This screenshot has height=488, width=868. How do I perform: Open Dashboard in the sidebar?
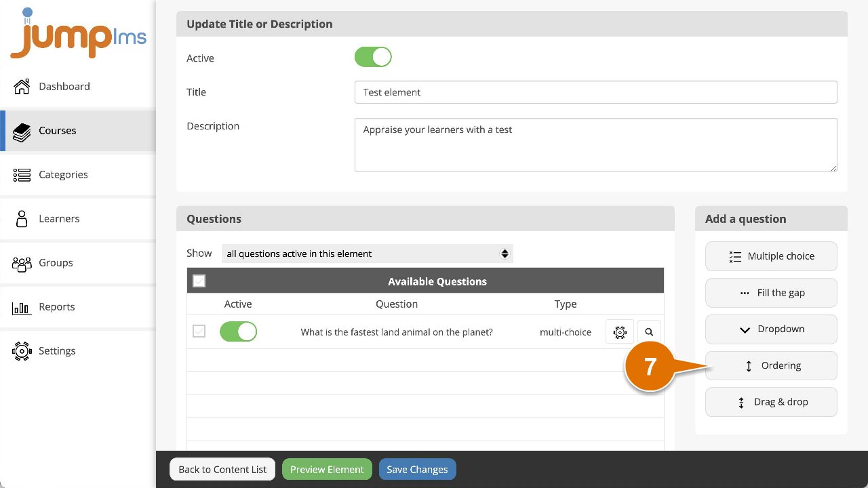coord(78,87)
